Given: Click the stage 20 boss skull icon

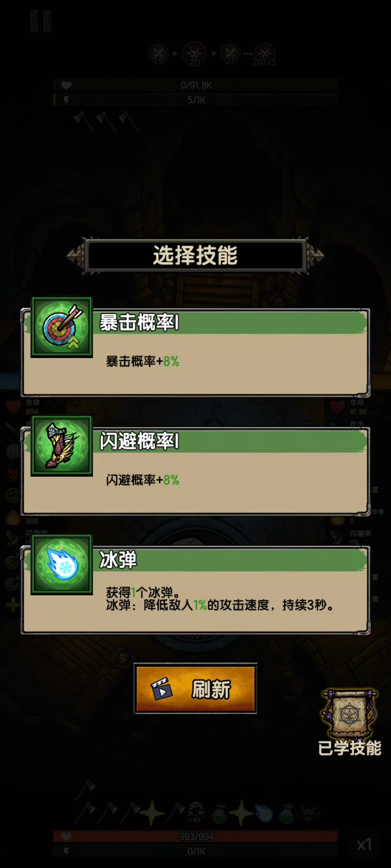Looking at the screenshot, I should click(x=194, y=54).
